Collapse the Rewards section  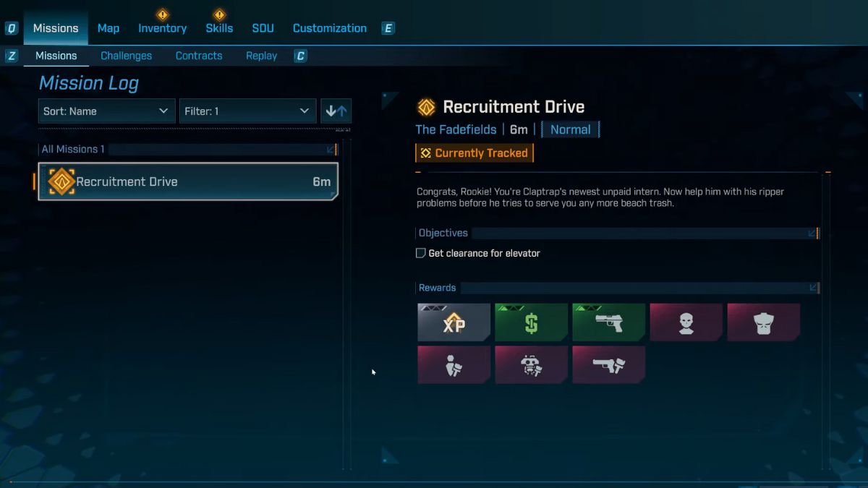tap(813, 288)
